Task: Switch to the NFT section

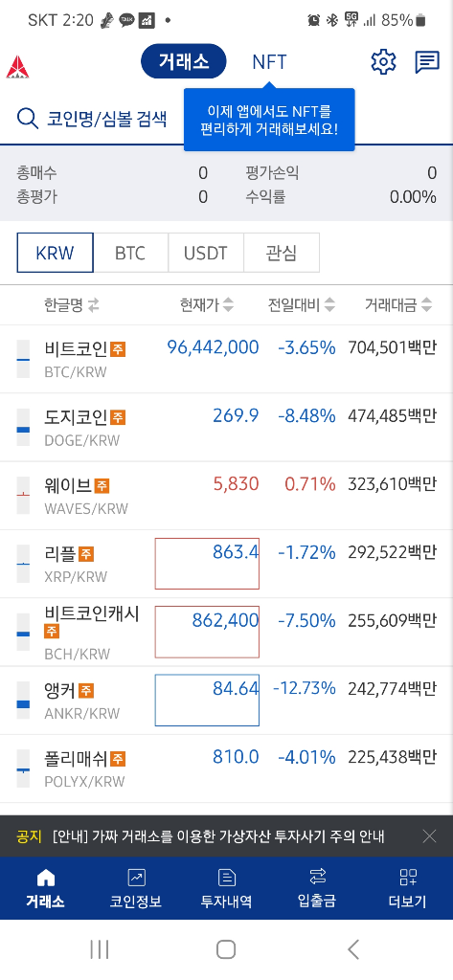Action: pyautogui.click(x=270, y=62)
